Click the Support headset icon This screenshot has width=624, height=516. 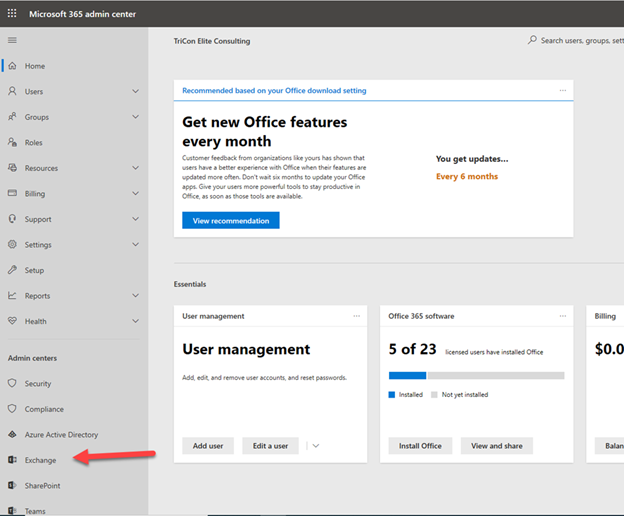pos(12,218)
